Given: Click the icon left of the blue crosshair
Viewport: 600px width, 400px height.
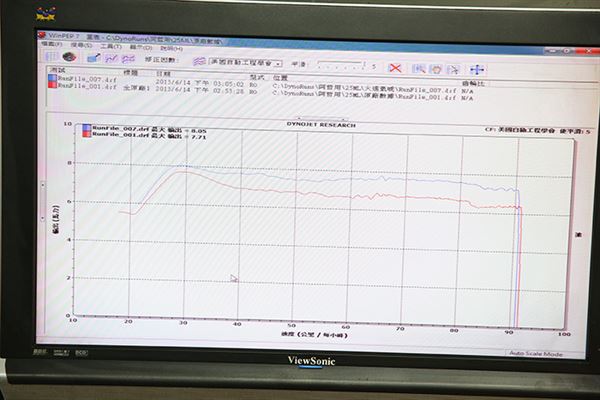Looking at the screenshot, I should point(455,69).
